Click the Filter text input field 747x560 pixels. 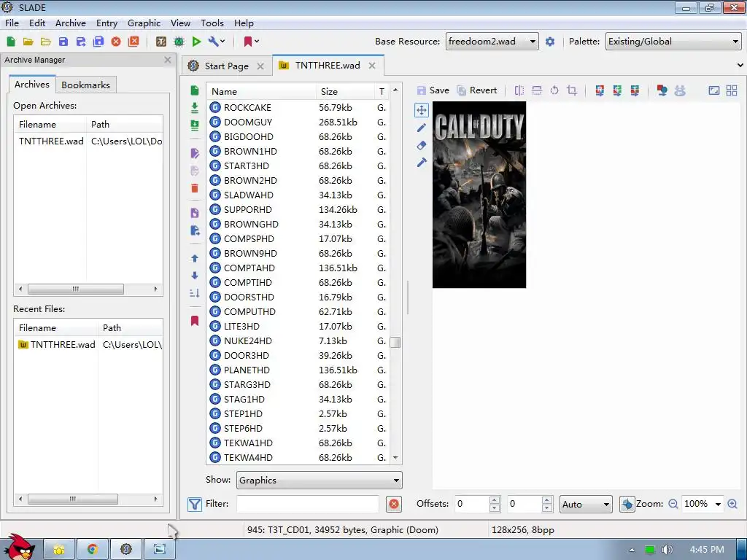308,504
